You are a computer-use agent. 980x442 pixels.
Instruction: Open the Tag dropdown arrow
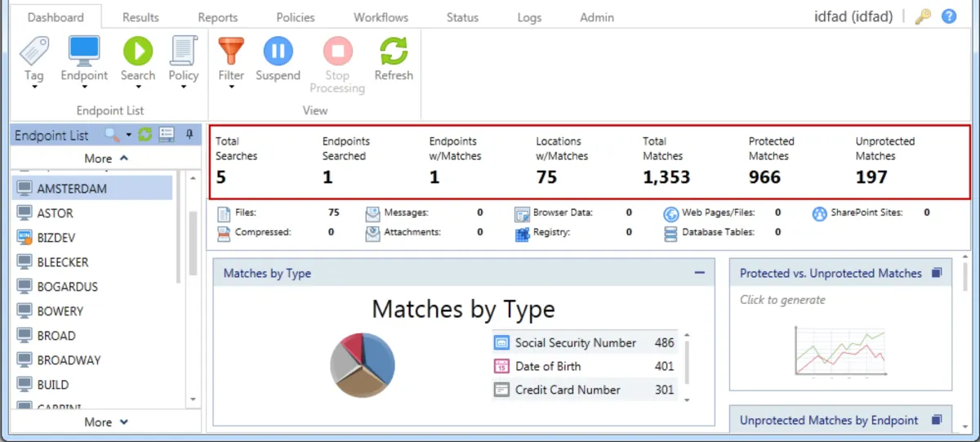[34, 88]
